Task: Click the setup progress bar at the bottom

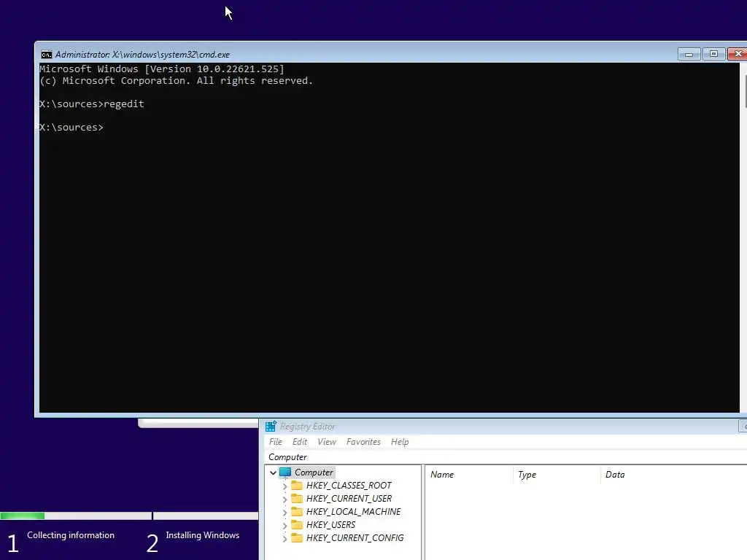Action: (129, 516)
